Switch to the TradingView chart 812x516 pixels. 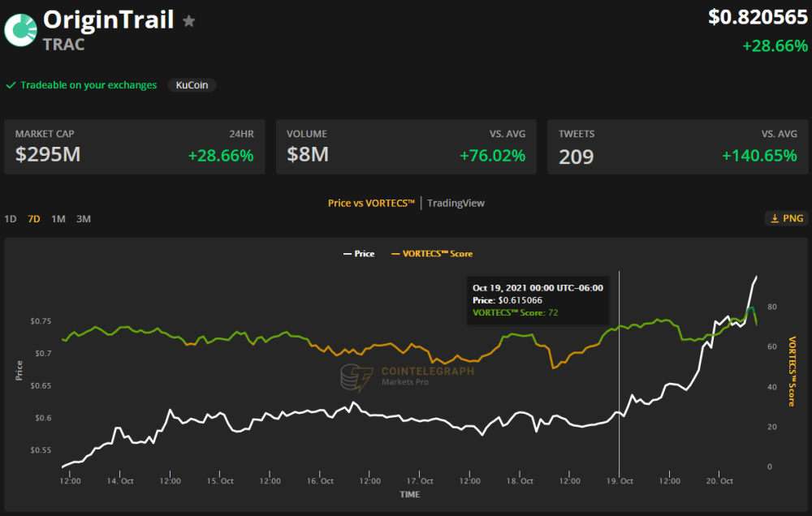456,203
